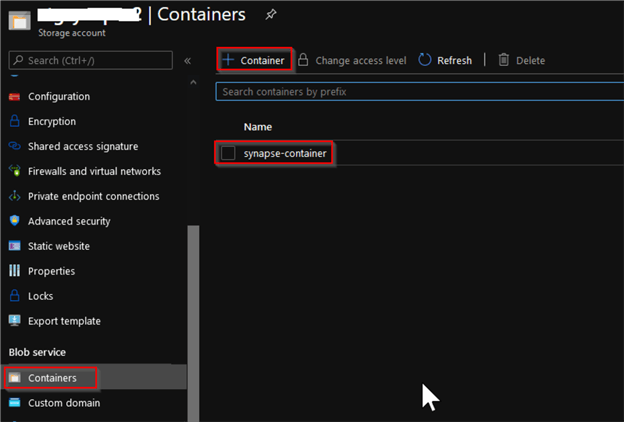This screenshot has width=624, height=422.
Task: Click the sidebar vertical scrollbar thumb
Action: 193,323
